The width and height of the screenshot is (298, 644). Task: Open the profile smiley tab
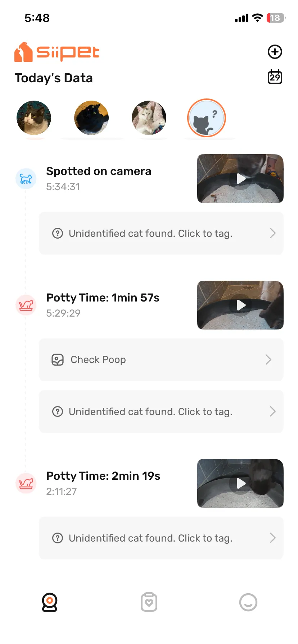point(248,602)
